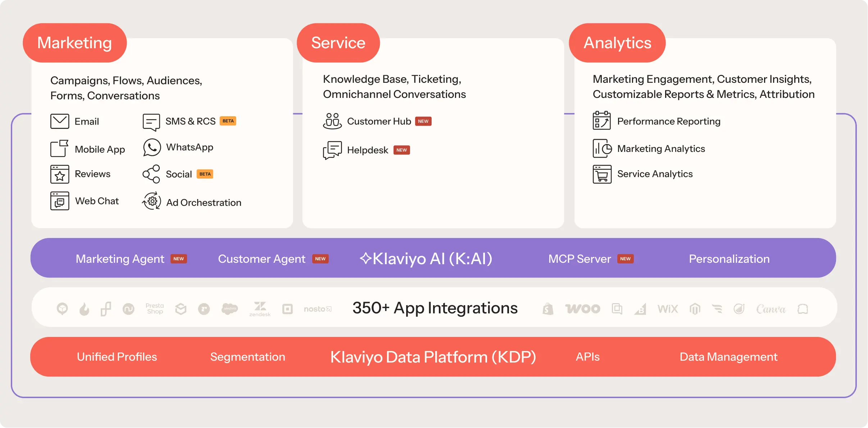Click the Reviews star icon
Image resolution: width=868 pixels, height=428 pixels.
pos(60,174)
